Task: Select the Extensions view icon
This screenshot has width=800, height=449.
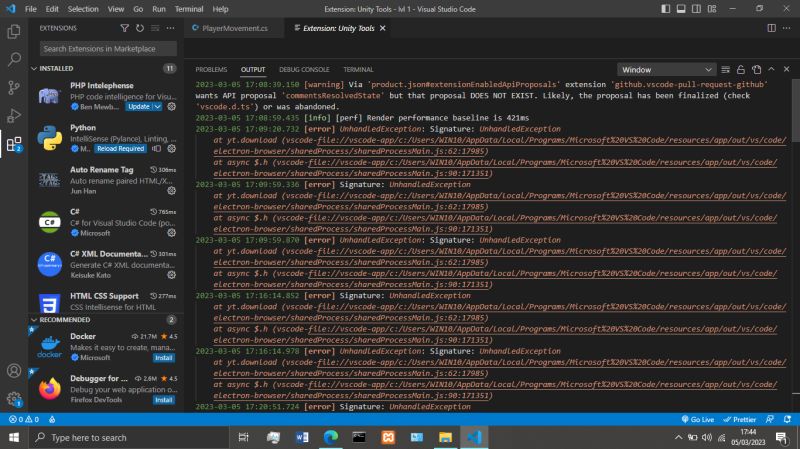Action: tap(14, 144)
